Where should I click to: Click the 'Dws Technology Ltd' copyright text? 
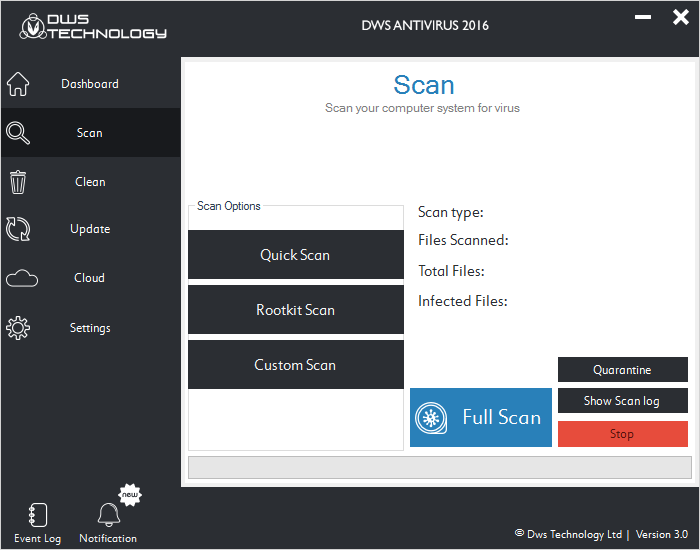568,534
